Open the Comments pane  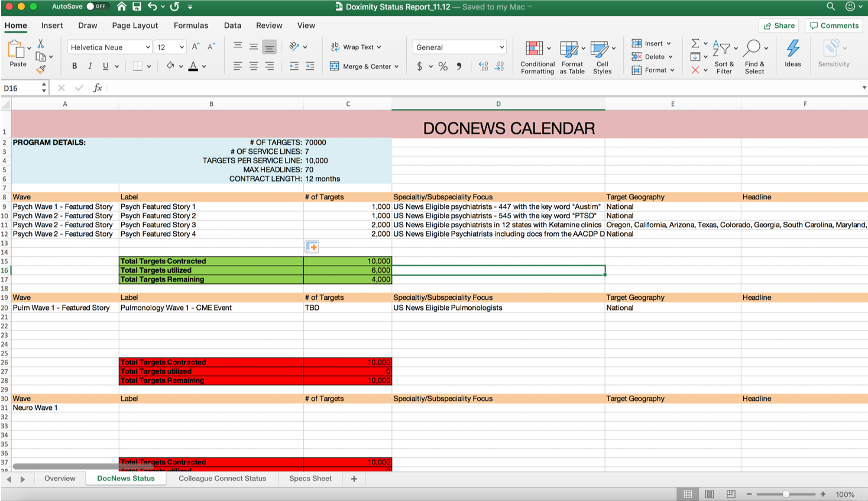pyautogui.click(x=834, y=25)
